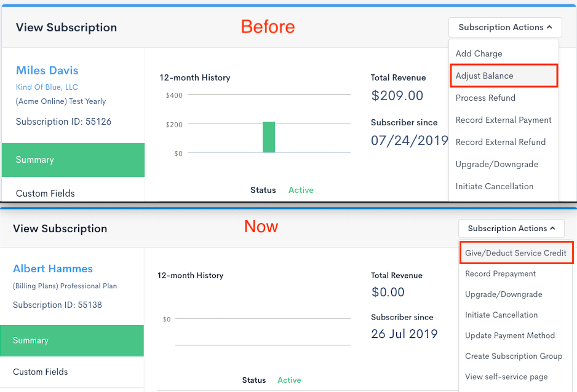Collapse the bottom Subscription Actions dropdown
This screenshot has height=392, width=577.
pyautogui.click(x=511, y=229)
